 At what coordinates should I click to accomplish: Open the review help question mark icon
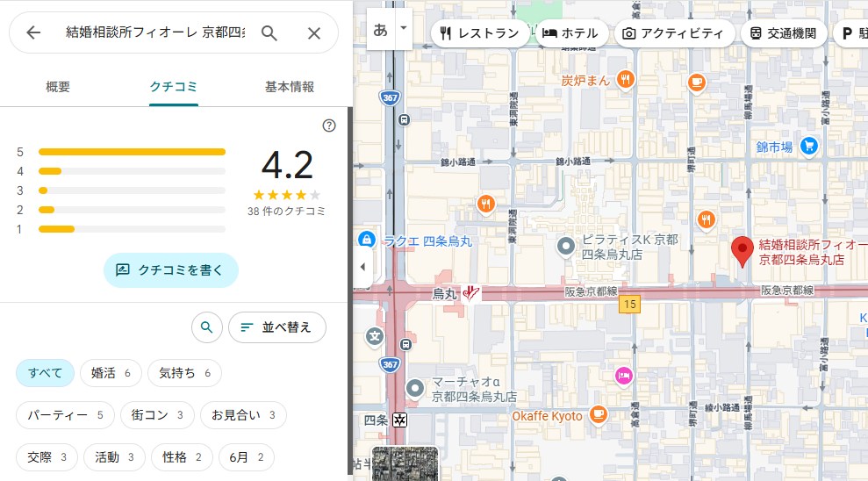pos(329,126)
